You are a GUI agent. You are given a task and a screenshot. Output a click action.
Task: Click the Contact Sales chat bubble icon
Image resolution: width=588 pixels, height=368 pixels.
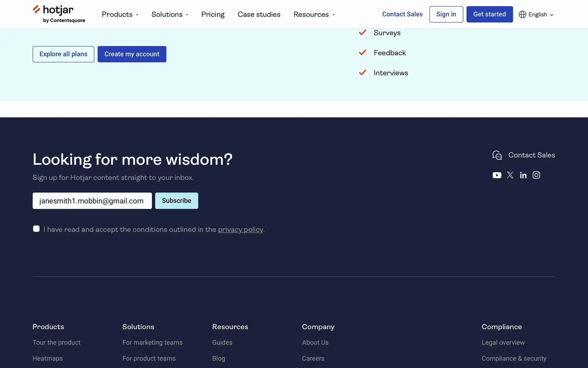tap(497, 155)
